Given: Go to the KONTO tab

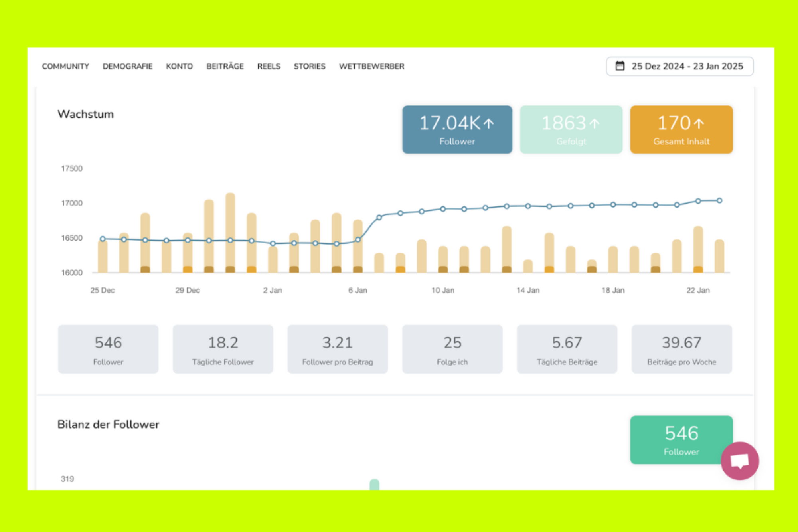Looking at the screenshot, I should [x=179, y=66].
